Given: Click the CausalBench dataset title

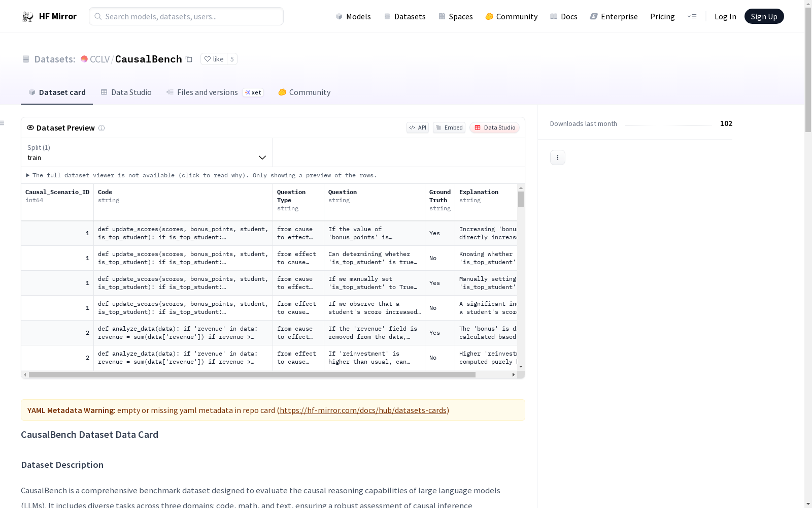Looking at the screenshot, I should [x=149, y=59].
